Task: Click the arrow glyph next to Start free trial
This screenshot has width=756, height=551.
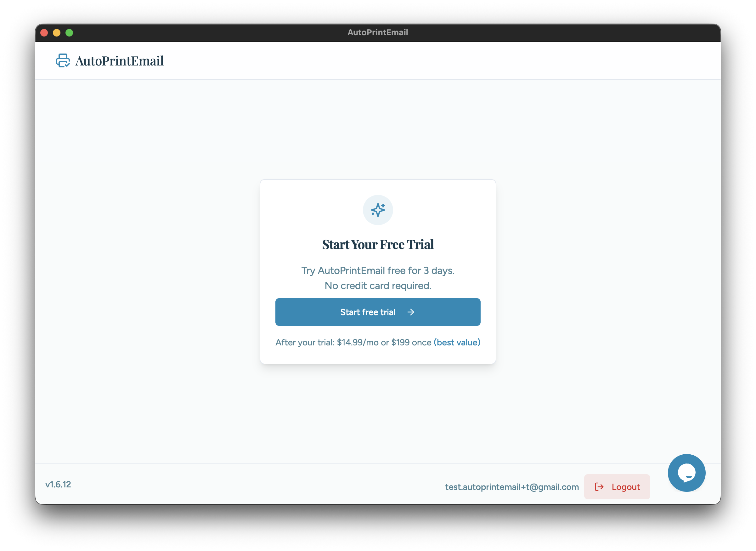Action: [411, 312]
